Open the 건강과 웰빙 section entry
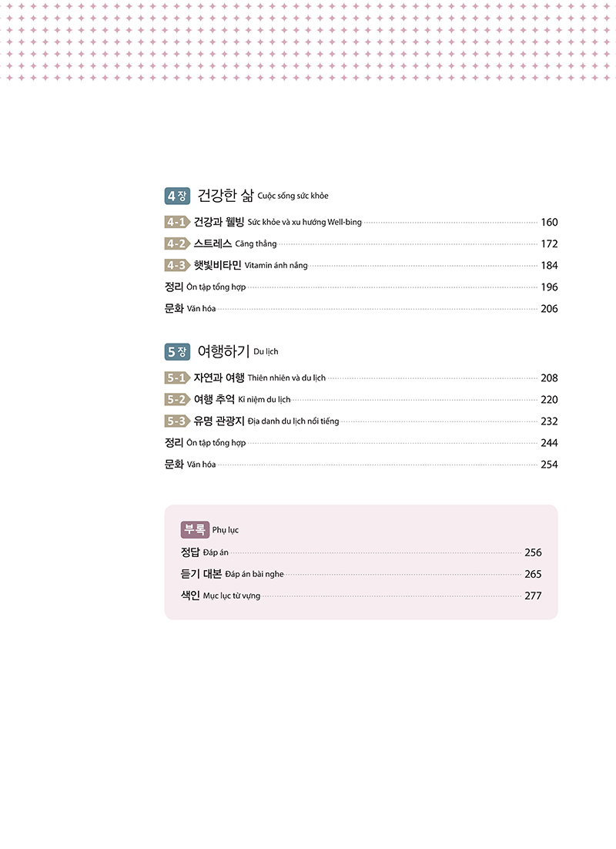Viewport: 616px width, 849px height. pos(219,222)
